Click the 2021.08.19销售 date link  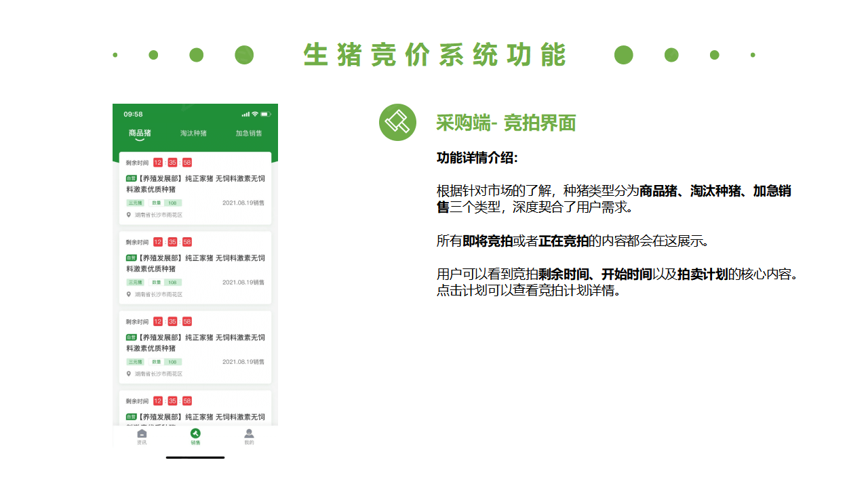(x=243, y=203)
